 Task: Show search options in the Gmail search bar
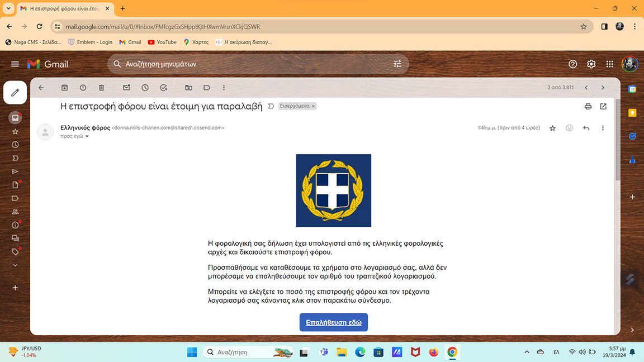coord(397,64)
